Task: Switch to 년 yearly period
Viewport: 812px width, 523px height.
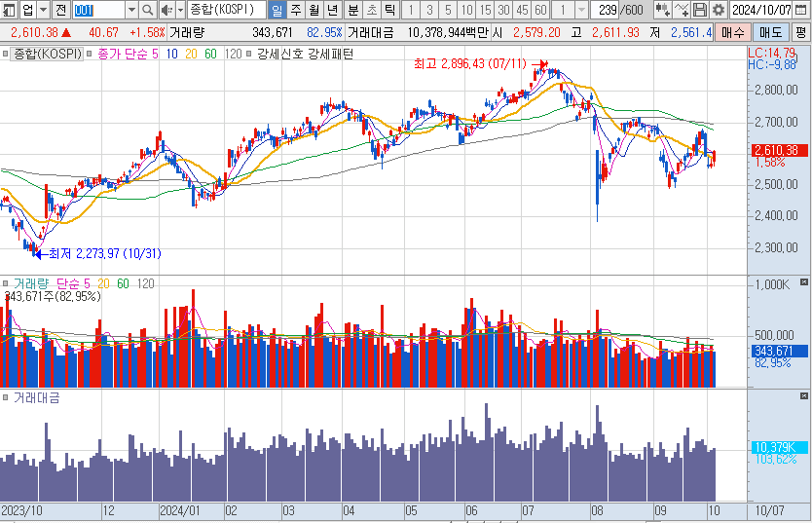Action: pos(332,10)
